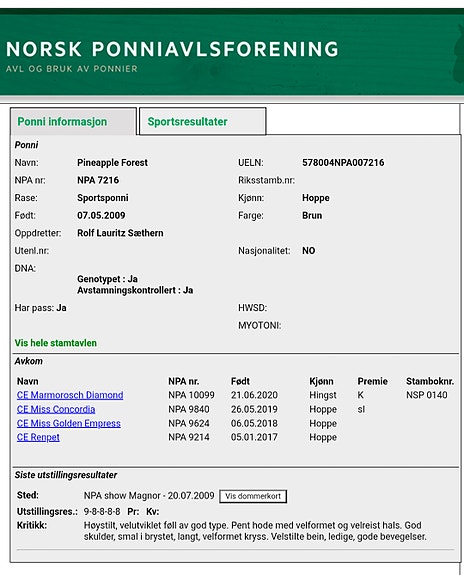Click the Avl og bruk av ponnier subtitle
Viewport: 464px width, 575px height.
(72, 69)
